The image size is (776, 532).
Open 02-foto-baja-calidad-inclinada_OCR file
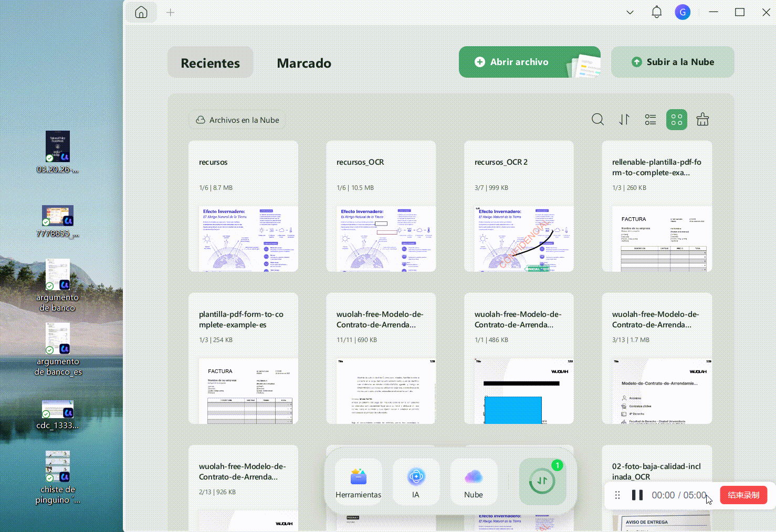click(x=657, y=471)
